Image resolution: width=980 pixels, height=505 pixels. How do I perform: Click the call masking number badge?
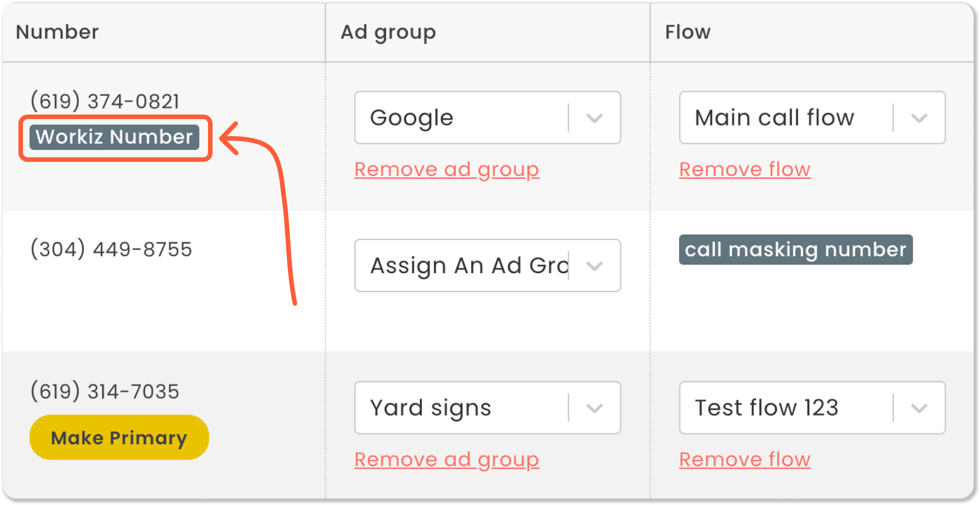tap(795, 250)
